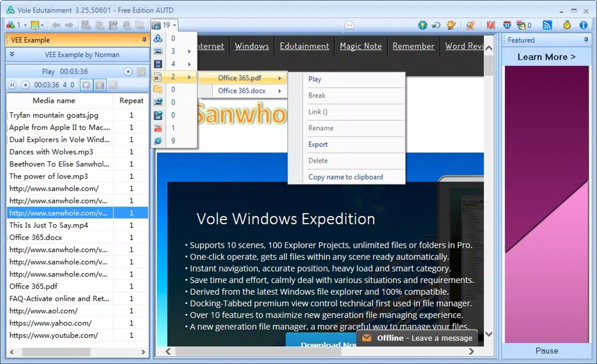Open the dropdown next to the blocks icon
Image resolution: width=597 pixels, height=364 pixels.
tap(25, 25)
